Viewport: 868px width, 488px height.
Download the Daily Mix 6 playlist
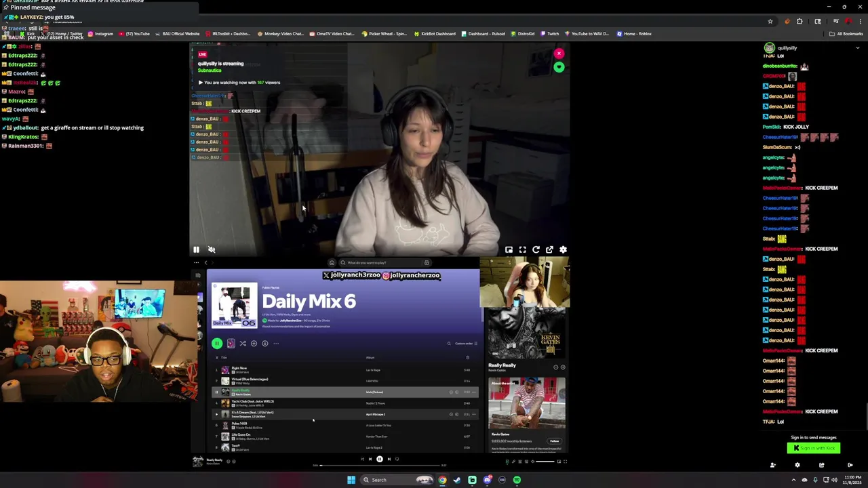click(x=264, y=344)
